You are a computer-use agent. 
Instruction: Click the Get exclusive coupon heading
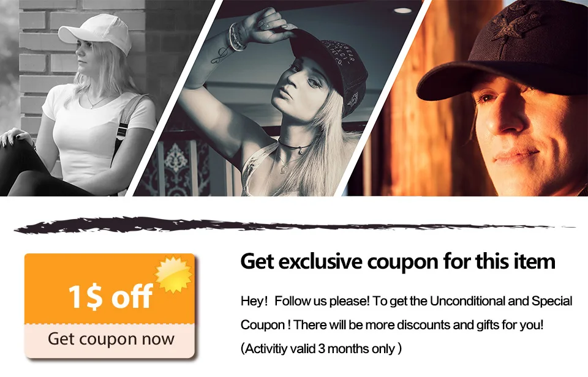coord(398,261)
